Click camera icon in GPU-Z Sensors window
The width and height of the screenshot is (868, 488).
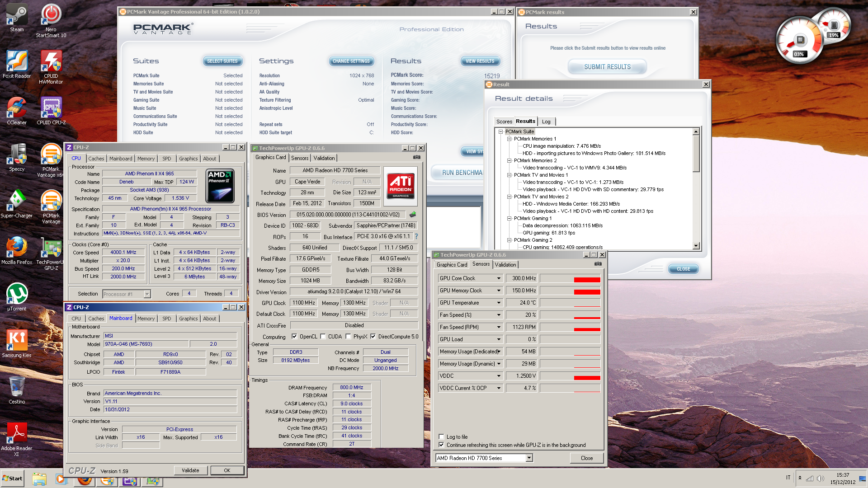(x=598, y=264)
